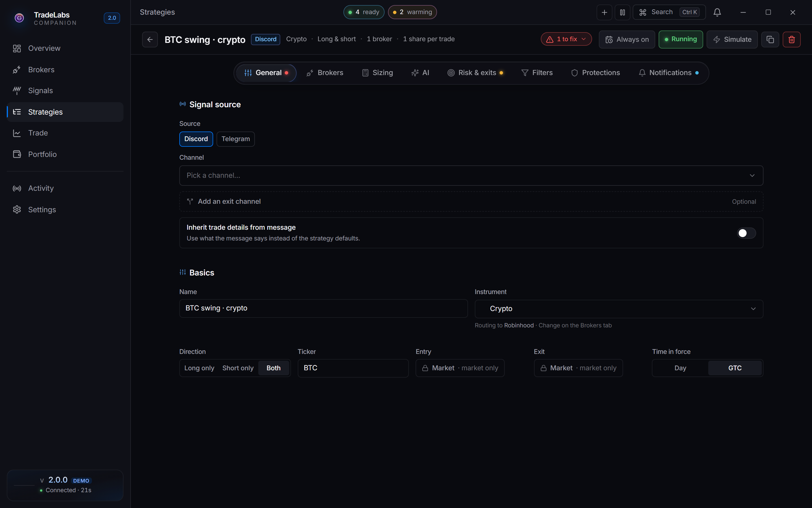Screen dimensions: 812x508
Task: Open Trade in the sidebar
Action: pos(65,133)
